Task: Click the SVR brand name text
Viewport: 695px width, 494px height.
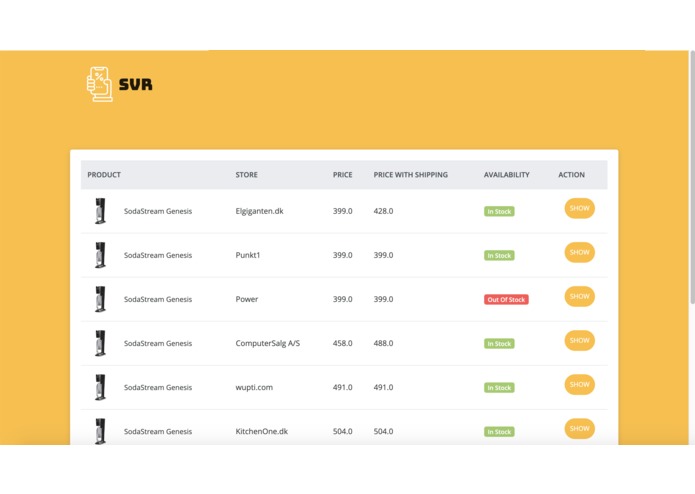Action: click(x=136, y=85)
